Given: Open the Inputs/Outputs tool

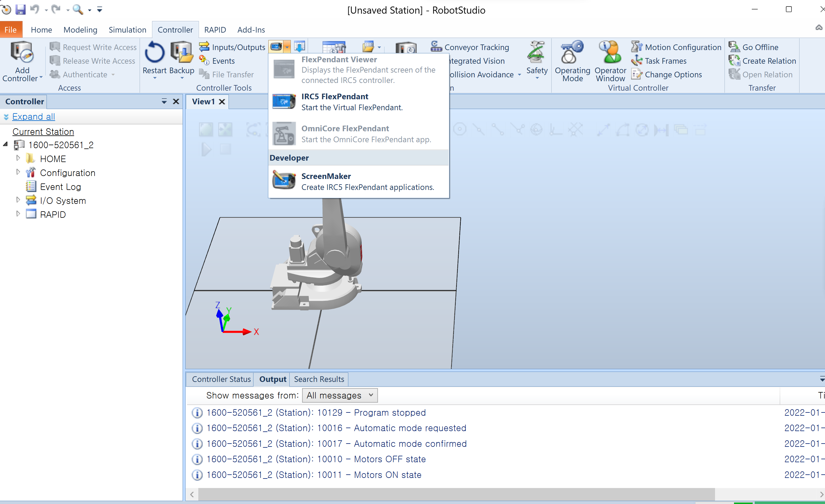Looking at the screenshot, I should pyautogui.click(x=232, y=47).
